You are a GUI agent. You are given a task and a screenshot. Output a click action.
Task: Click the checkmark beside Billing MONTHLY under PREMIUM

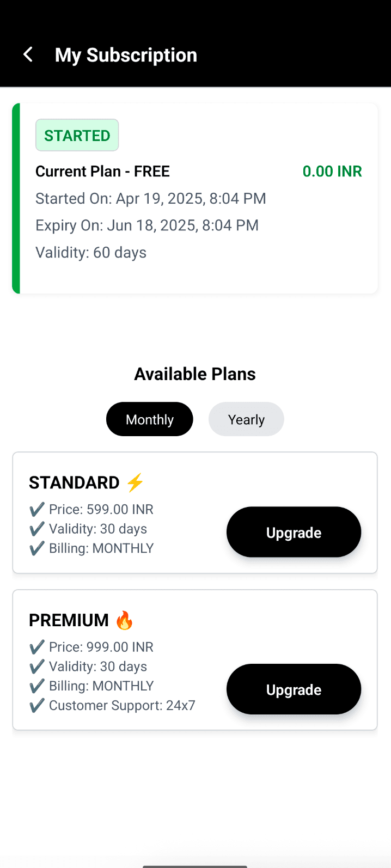click(35, 686)
